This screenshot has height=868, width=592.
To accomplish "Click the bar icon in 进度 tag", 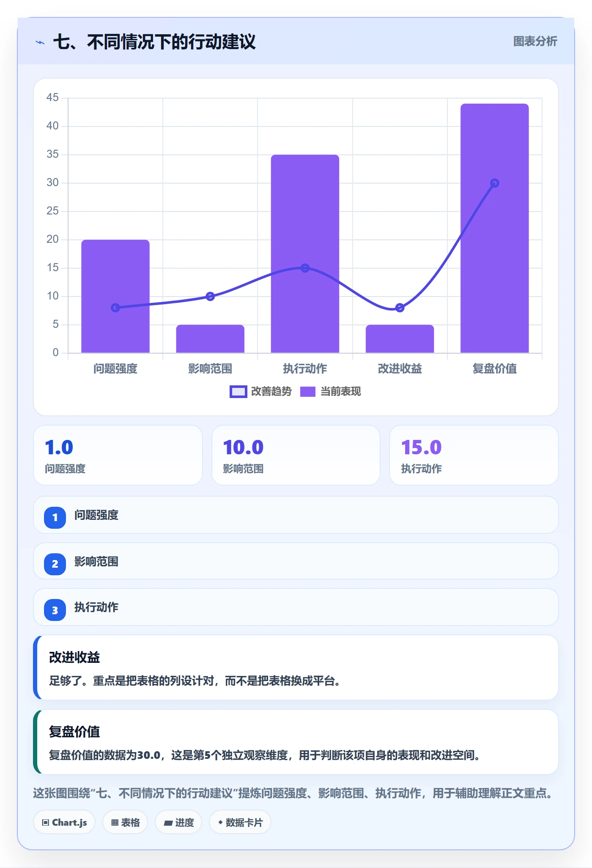I will coord(168,823).
